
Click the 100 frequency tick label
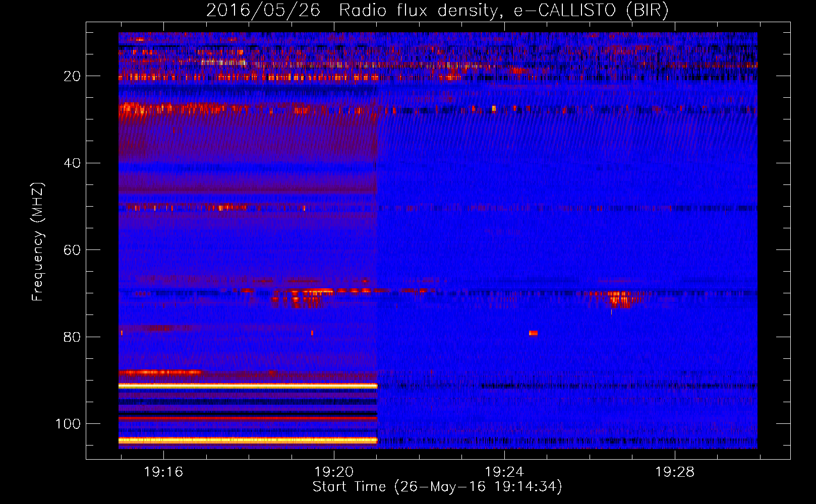(x=68, y=424)
